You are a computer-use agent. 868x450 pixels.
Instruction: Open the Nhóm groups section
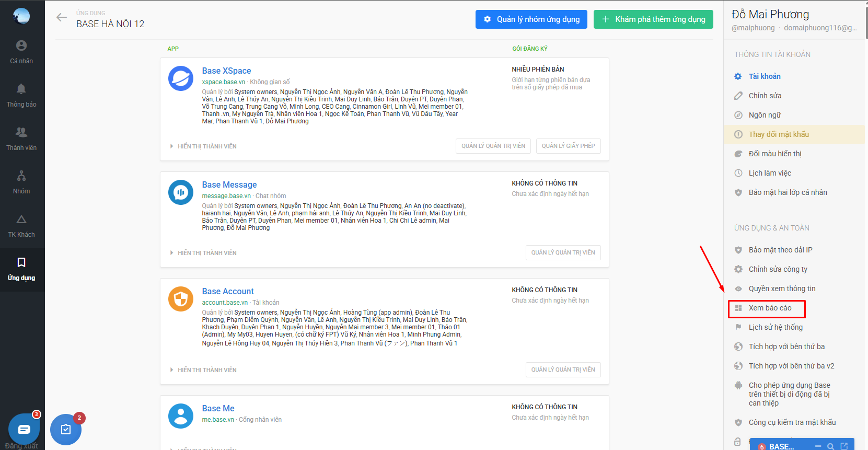21,182
